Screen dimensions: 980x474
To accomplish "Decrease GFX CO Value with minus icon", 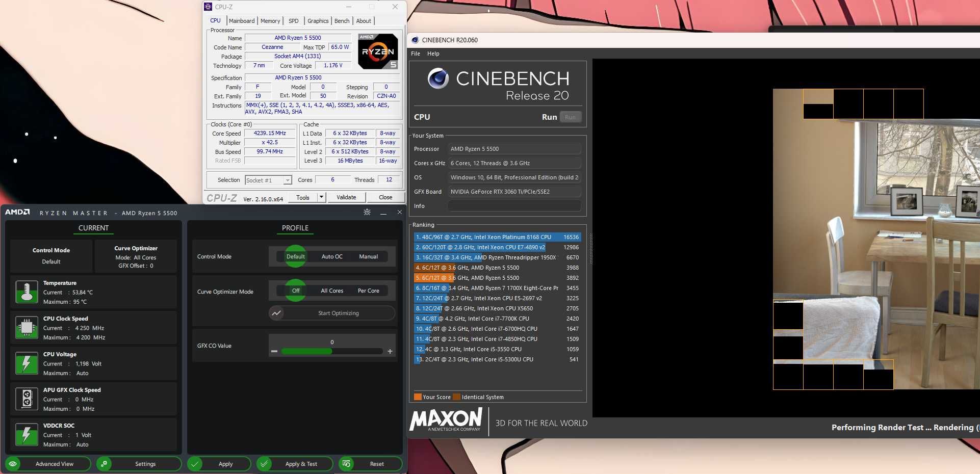I will 274,351.
